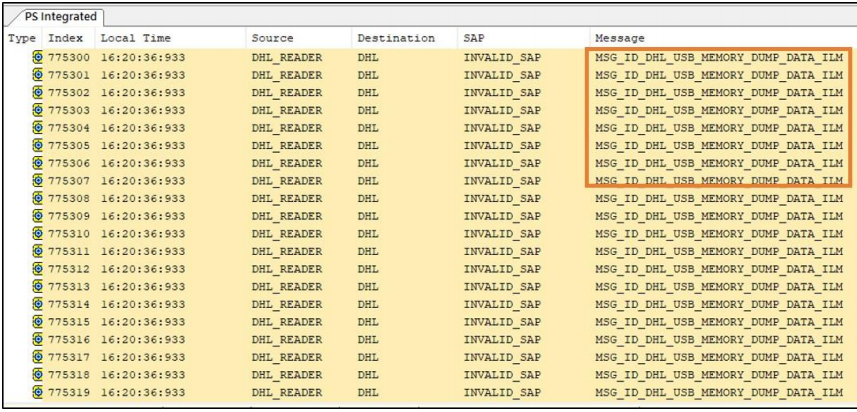The image size is (857, 412).
Task: Click DHL_READER source in row 775302
Action: (x=287, y=93)
